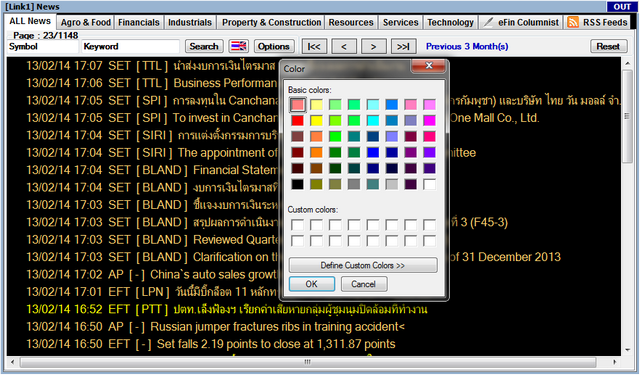
Task: Click the OUT button
Action: (622, 7)
